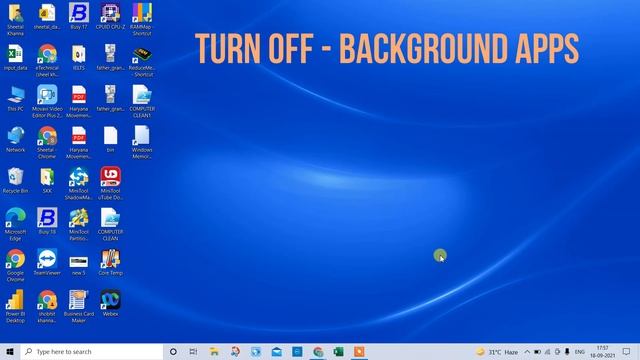Click the 'Type here to search' box

click(92, 351)
